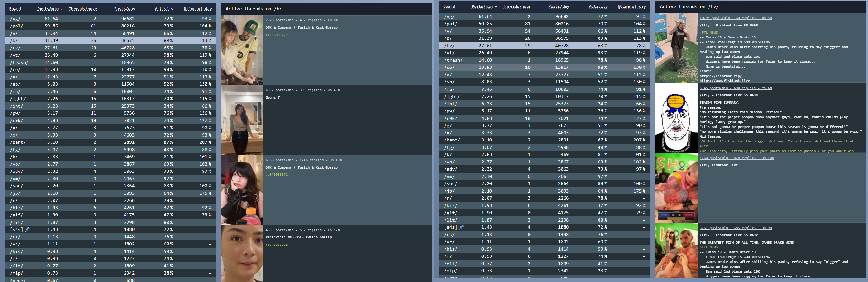Open the /tv/ thread link with 60 replies
Screen dimensions: 868x282
[735, 18]
